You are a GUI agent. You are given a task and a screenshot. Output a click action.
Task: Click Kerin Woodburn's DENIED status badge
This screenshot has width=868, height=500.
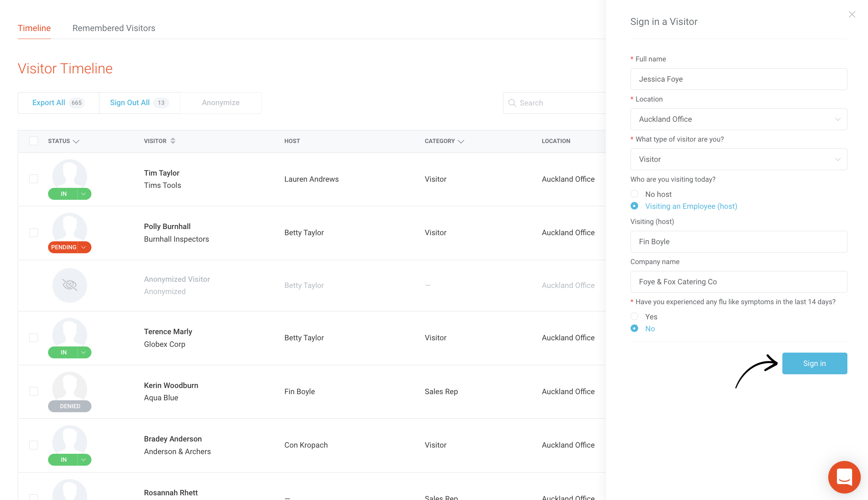click(x=70, y=406)
